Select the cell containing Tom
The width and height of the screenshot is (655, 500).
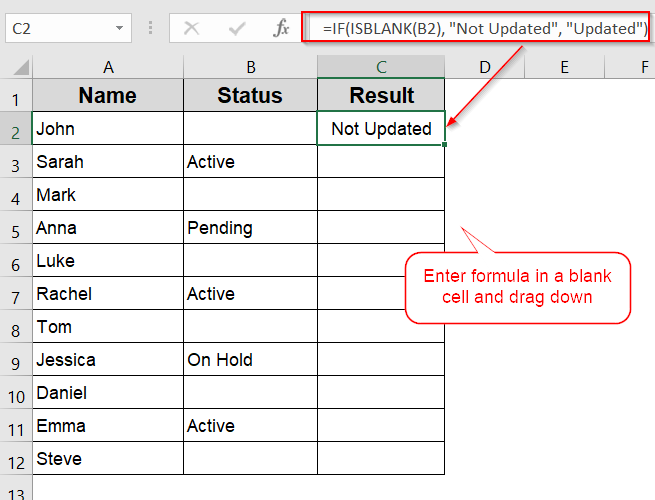pos(108,326)
